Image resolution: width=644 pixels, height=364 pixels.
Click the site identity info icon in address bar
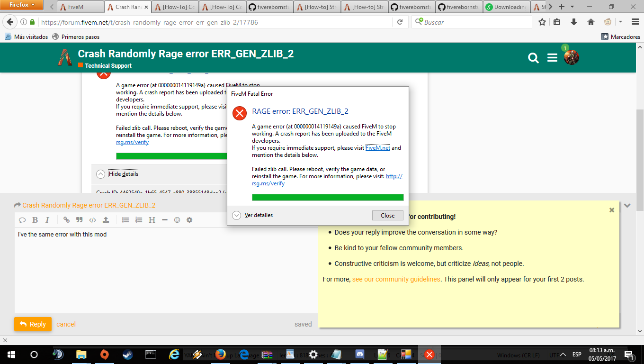point(23,22)
